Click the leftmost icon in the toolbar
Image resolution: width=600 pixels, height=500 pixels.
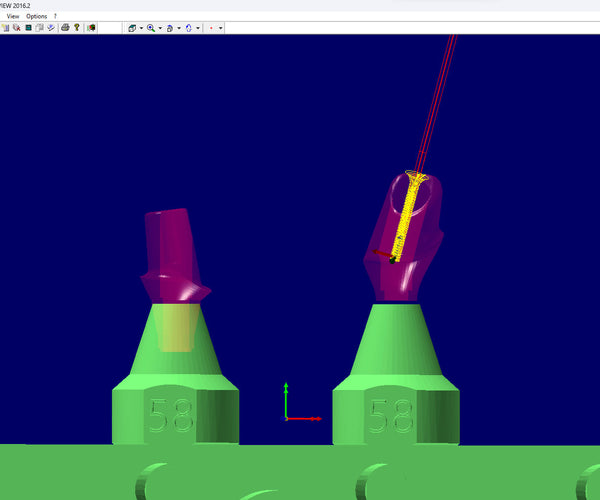coord(5,28)
